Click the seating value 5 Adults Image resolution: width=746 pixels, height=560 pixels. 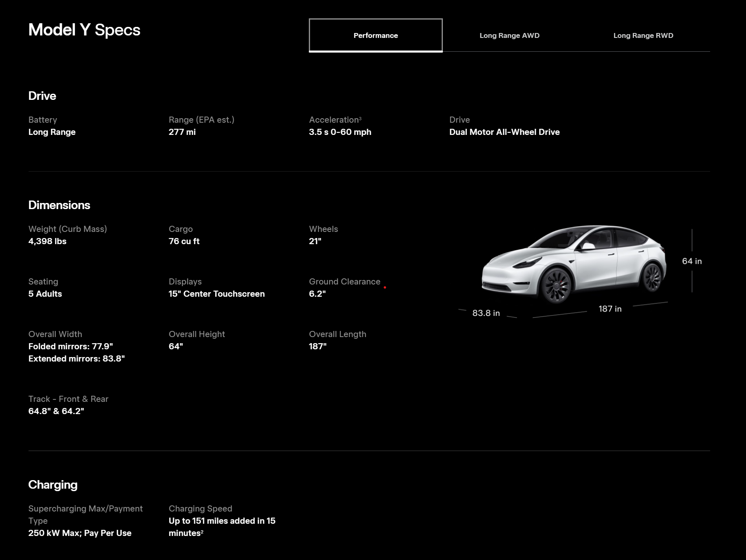[x=45, y=294]
